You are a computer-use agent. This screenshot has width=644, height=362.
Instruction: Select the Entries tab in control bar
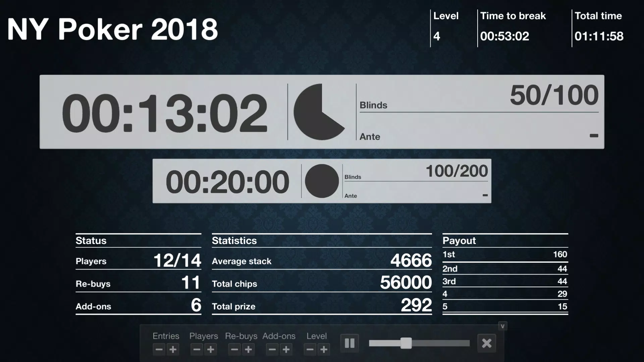pyautogui.click(x=165, y=336)
